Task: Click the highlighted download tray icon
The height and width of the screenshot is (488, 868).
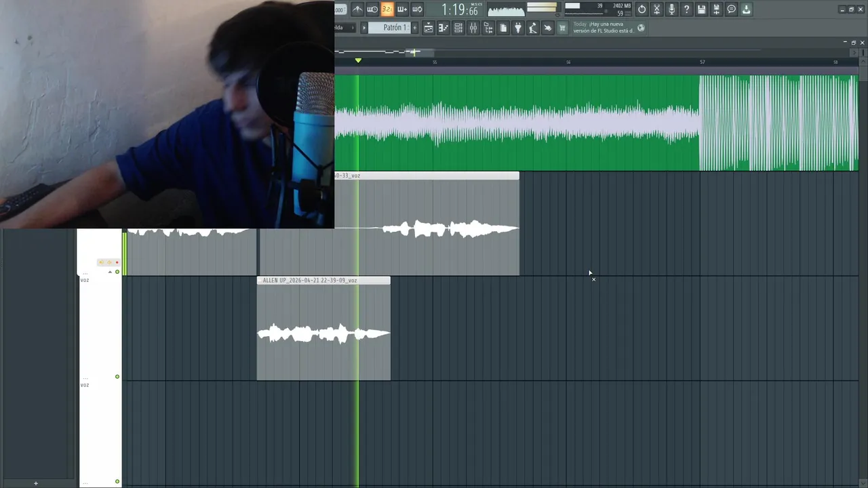Action: 747,9
